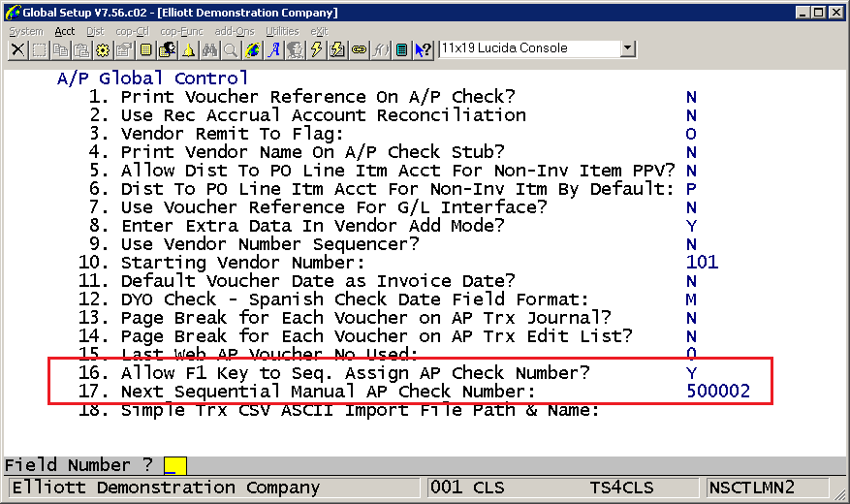Click the gray user figure toolbar icon
The image size is (850, 504).
pyautogui.click(x=295, y=49)
